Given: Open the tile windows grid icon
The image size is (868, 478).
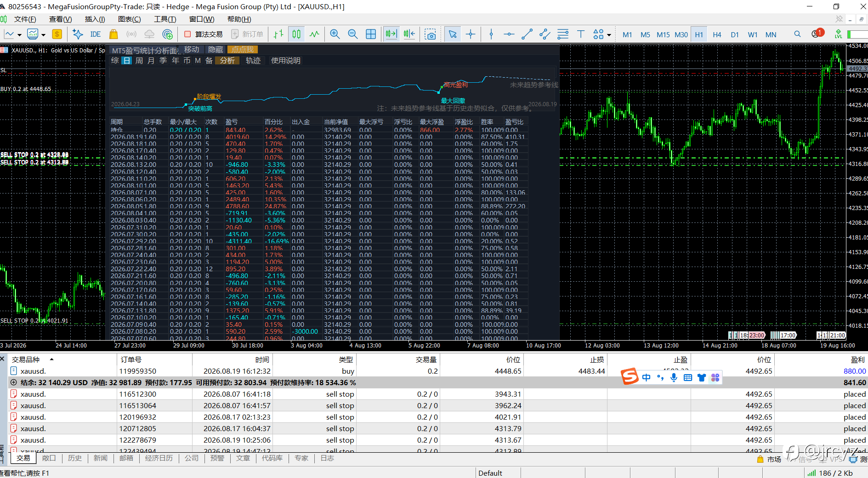Looking at the screenshot, I should (371, 34).
